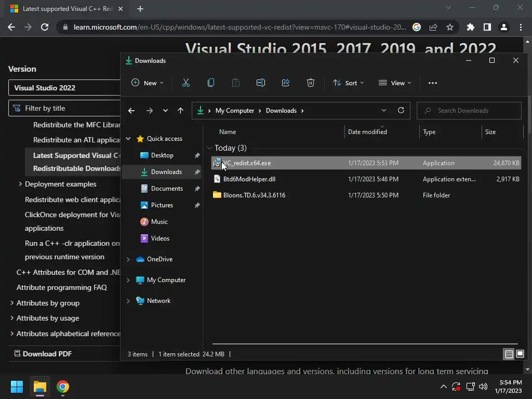Bookmark this page with star icon
532x399 pixels.
tap(450, 27)
